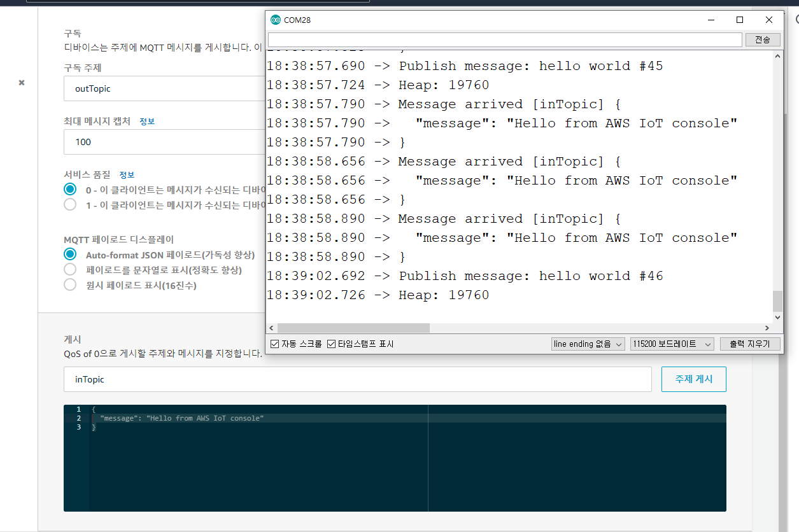Click the Heap: 19760 line at 18:39:02.726

click(378, 295)
